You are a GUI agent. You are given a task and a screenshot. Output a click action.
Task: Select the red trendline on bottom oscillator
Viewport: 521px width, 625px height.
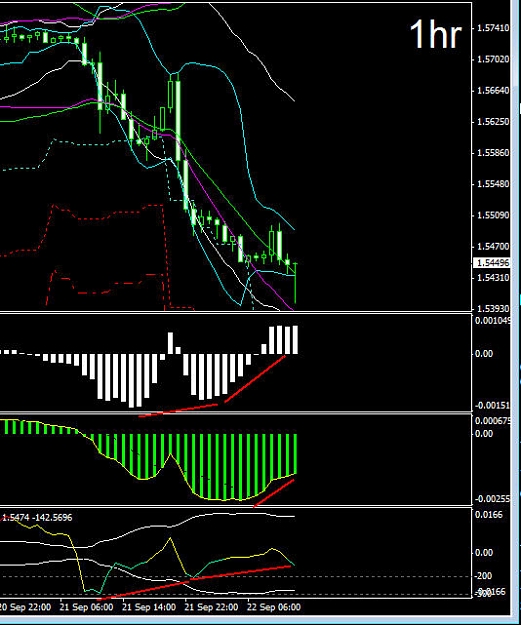coord(194,582)
